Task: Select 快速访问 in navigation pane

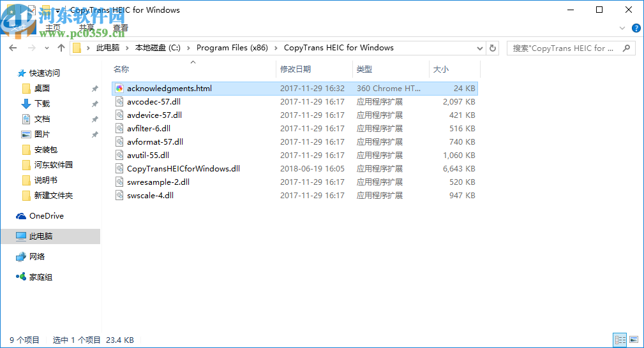Action: click(44, 73)
